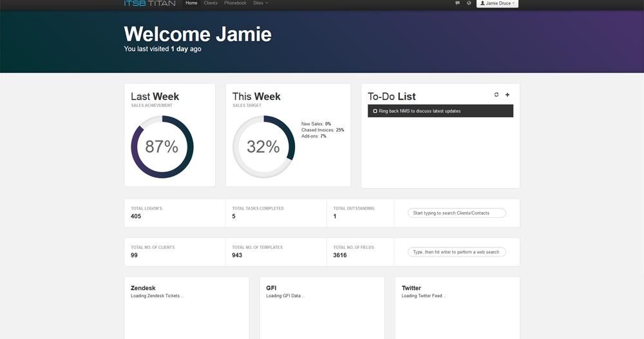This screenshot has width=644, height=339.
Task: Select the GFI panel heading
Action: 272,288
